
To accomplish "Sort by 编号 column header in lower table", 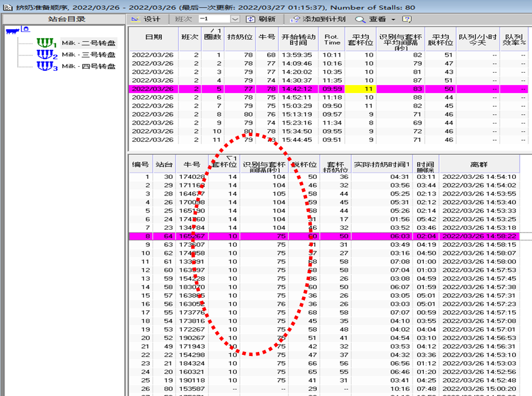I will [x=141, y=165].
